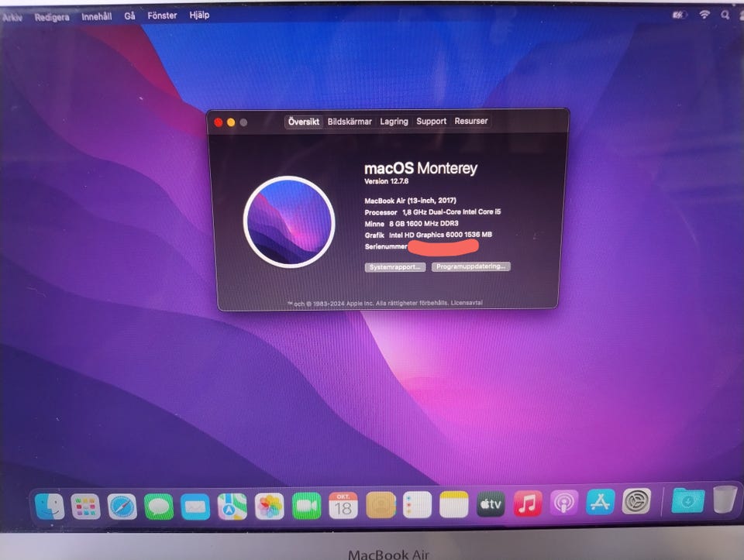Launch Launchpad from the Dock
Viewport: 744px width, 560px height.
(x=85, y=507)
